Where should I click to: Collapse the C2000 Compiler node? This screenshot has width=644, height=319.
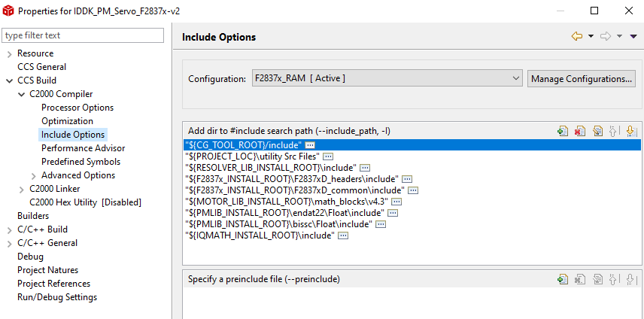point(21,94)
